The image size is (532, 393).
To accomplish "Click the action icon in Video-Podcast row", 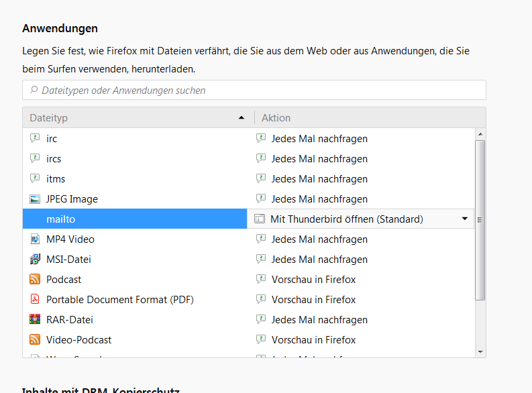I will coord(260,339).
